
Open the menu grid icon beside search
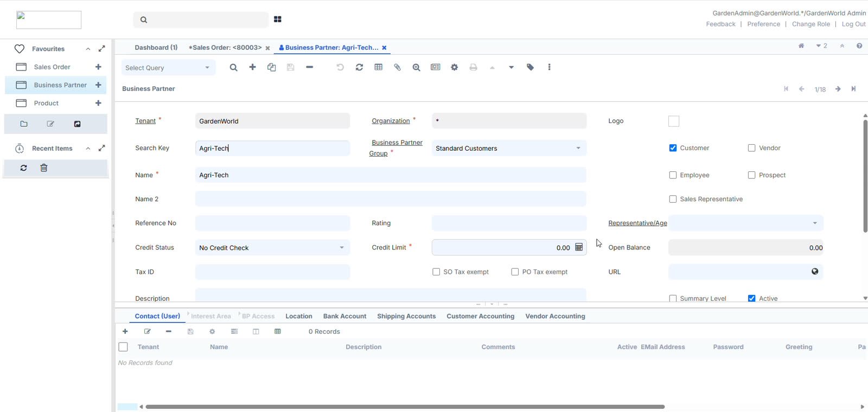[277, 19]
